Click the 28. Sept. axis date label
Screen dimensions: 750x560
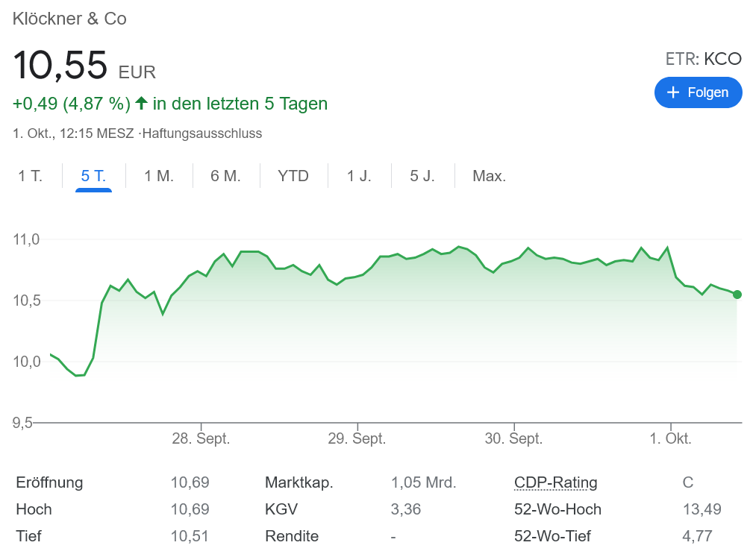point(201,438)
